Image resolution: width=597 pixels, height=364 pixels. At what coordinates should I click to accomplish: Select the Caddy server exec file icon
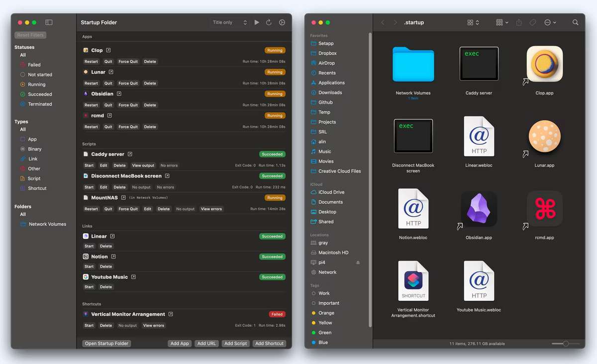(479, 64)
